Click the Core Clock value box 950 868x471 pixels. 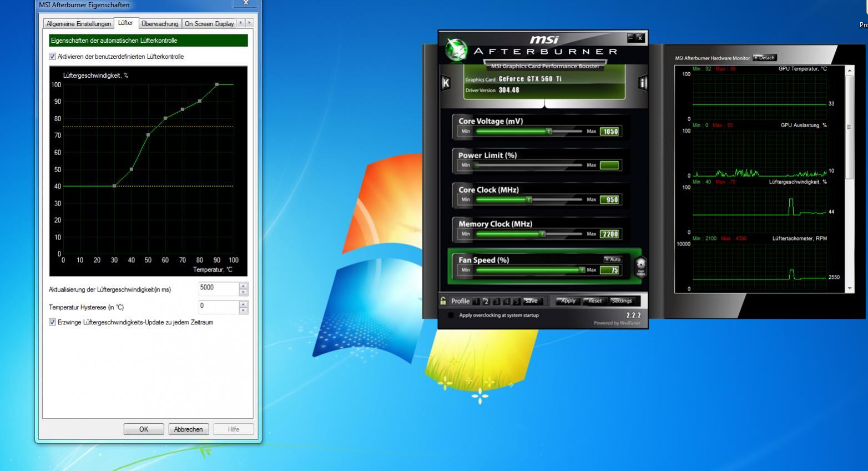coord(609,199)
